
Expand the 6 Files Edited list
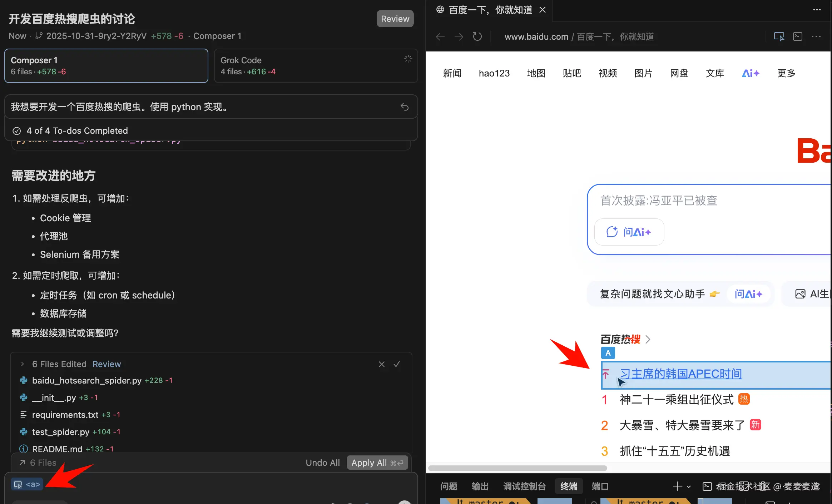click(x=23, y=364)
